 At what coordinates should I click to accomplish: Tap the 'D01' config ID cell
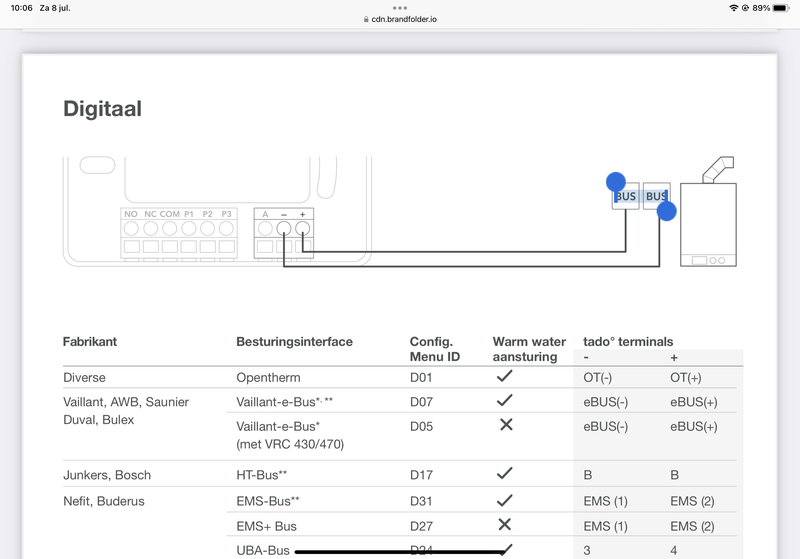(421, 378)
